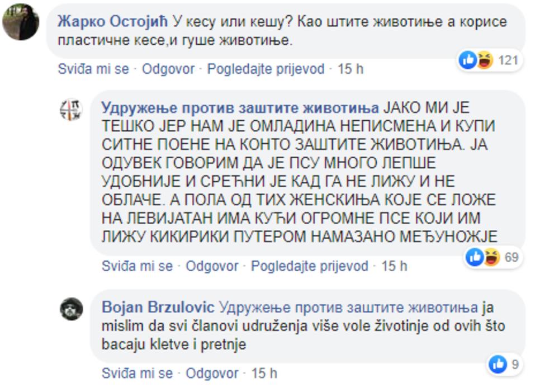Like Жарко Остојић's comment via Sviđa mi se

click(93, 69)
